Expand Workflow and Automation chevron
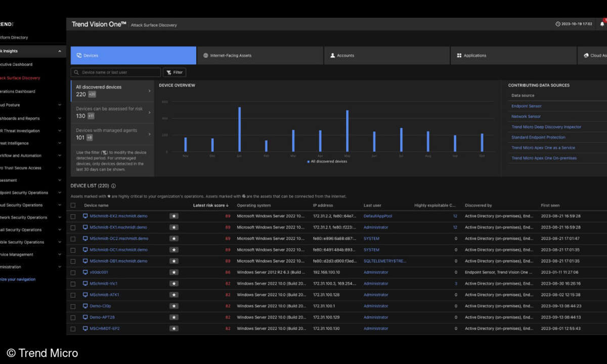Image resolution: width=607 pixels, height=364 pixels. [60, 155]
